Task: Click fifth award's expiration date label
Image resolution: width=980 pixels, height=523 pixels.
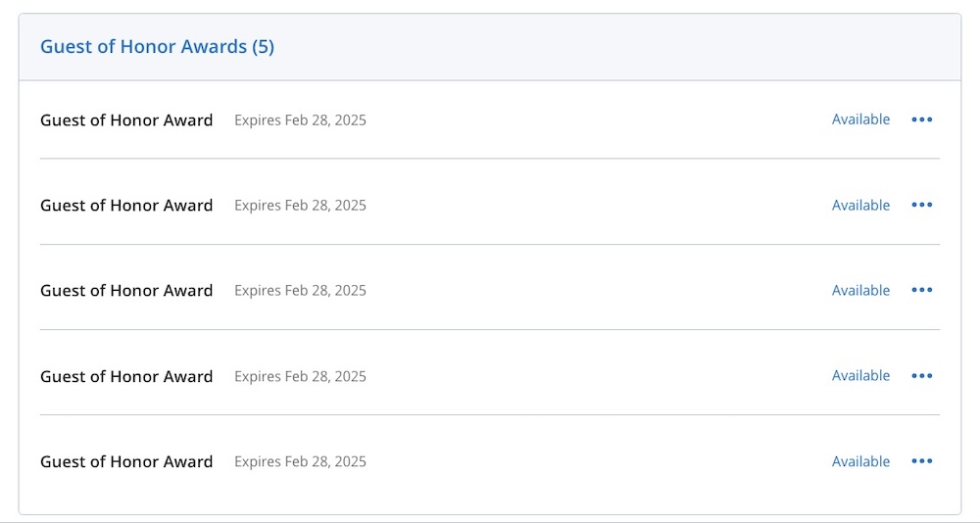Action: (x=300, y=461)
